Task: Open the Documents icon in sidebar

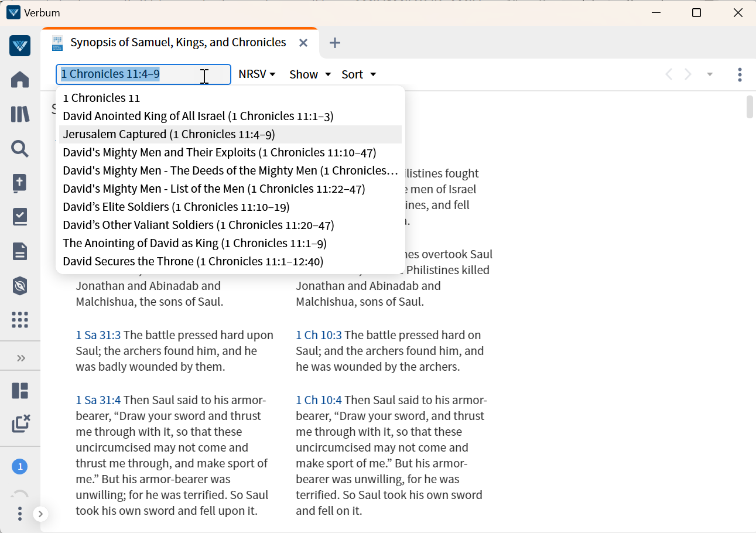Action: pyautogui.click(x=20, y=251)
